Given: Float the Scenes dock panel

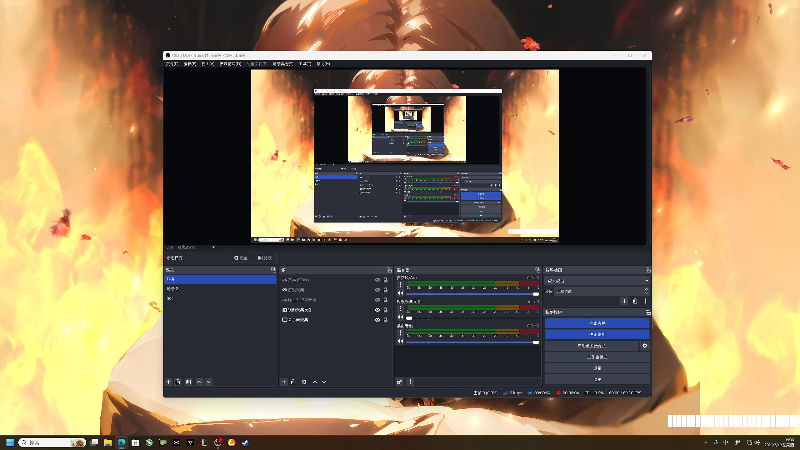Looking at the screenshot, I should pos(273,269).
